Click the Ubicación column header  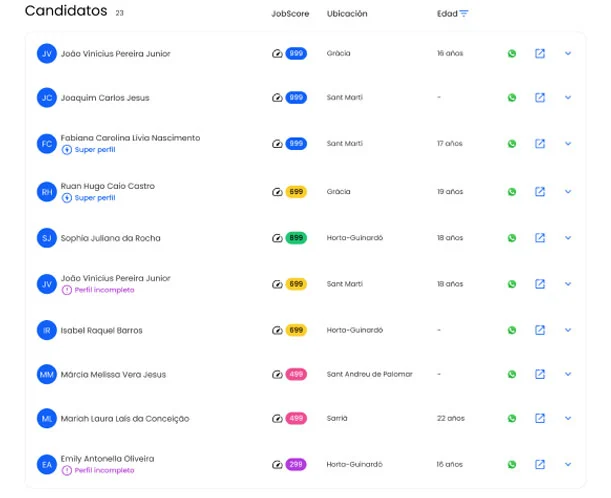click(347, 14)
